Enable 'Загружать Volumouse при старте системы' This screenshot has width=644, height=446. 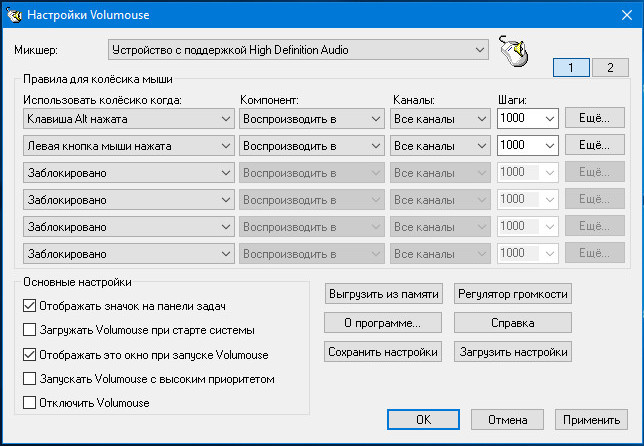[x=29, y=330]
